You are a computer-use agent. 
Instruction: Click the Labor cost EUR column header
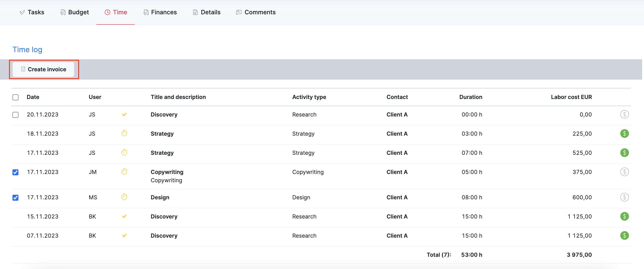point(571,97)
